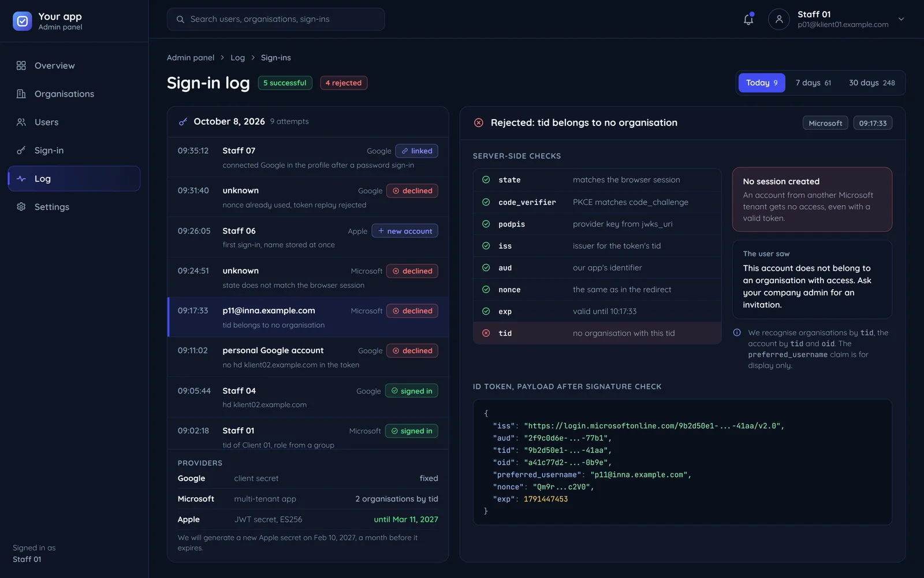Image resolution: width=924 pixels, height=578 pixels.
Task: Filter by 5 successful badge
Action: click(285, 83)
